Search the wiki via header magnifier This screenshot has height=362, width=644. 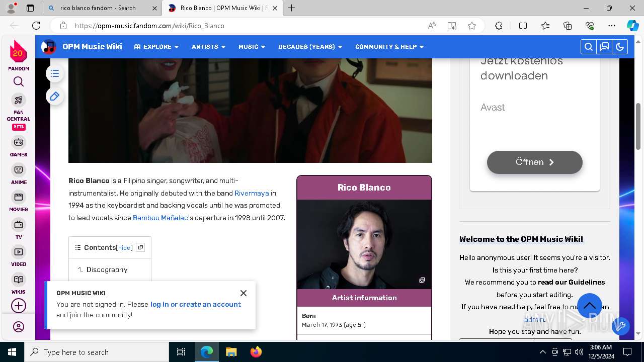(588, 47)
